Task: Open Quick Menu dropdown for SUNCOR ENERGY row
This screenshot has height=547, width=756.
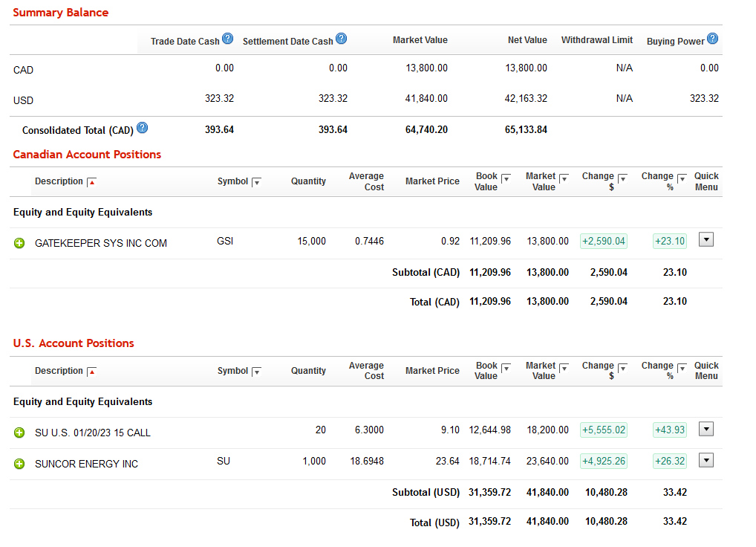Action: click(706, 460)
